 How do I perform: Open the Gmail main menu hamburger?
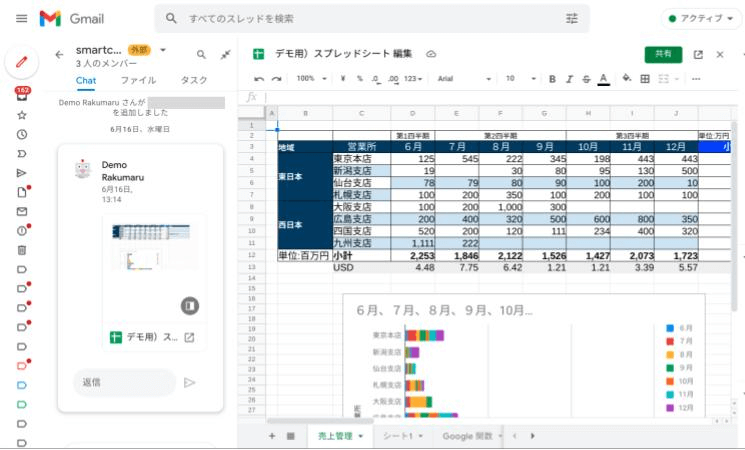tap(21, 19)
